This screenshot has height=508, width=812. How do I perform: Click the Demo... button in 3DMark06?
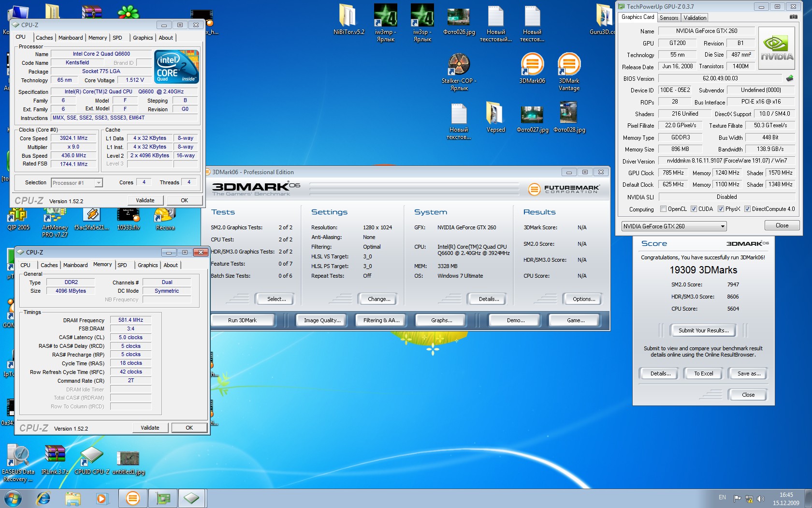516,320
